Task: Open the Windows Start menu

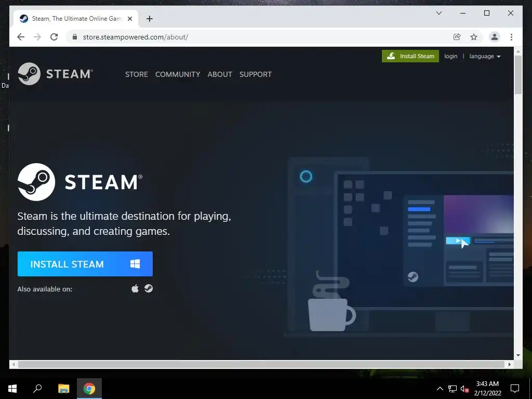Action: point(12,389)
